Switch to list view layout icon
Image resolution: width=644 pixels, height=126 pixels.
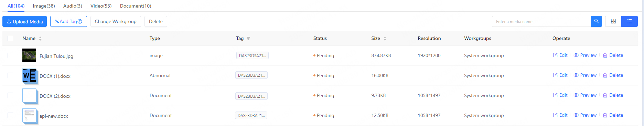click(x=630, y=21)
